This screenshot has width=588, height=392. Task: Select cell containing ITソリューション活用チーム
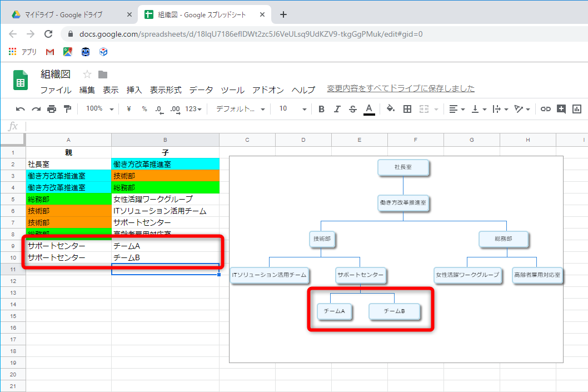(165, 211)
